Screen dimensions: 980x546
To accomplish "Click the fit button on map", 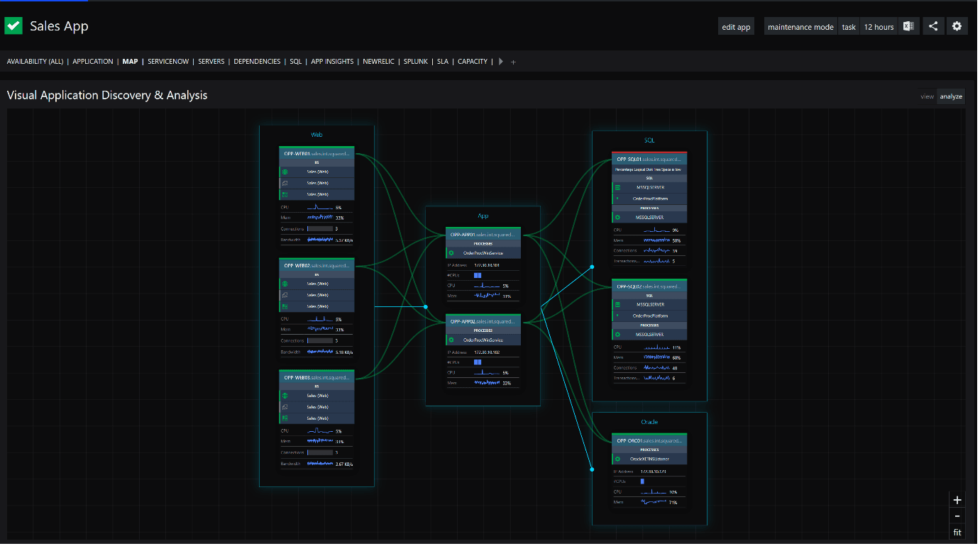I will [x=957, y=533].
